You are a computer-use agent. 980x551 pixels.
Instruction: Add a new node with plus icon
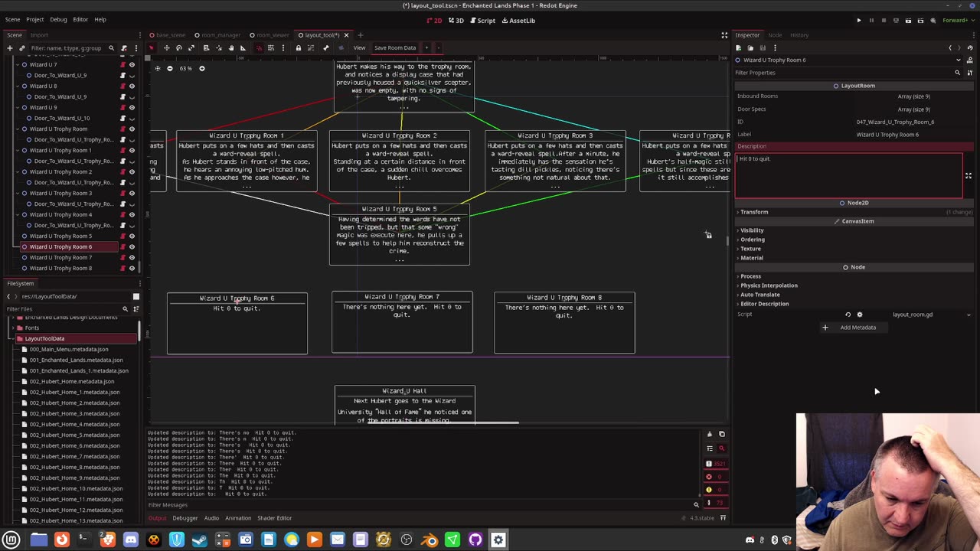coord(10,47)
